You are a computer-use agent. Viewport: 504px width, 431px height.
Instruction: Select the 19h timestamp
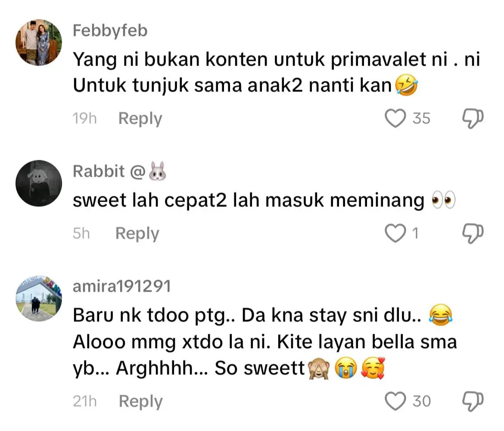84,118
